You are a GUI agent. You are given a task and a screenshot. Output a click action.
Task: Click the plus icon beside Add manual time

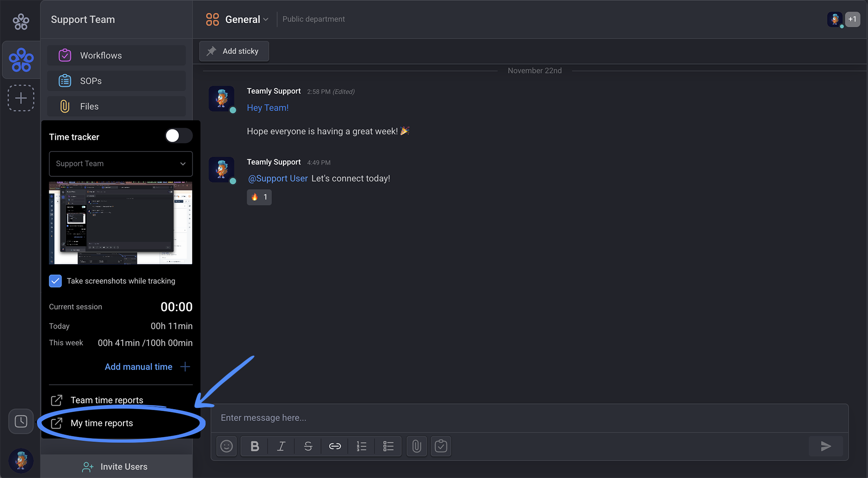pyautogui.click(x=185, y=367)
